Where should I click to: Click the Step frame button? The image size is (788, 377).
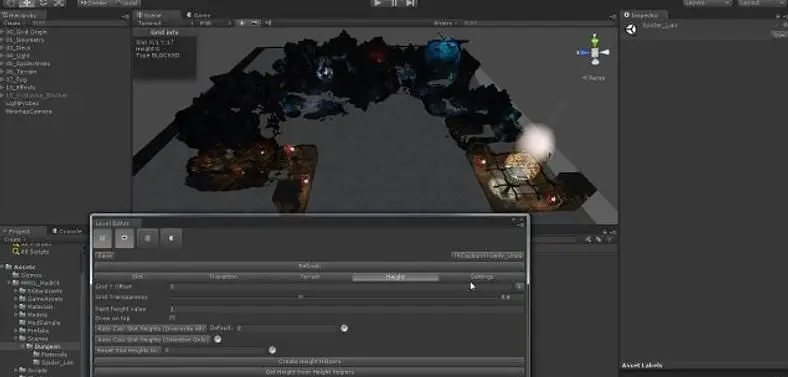(410, 3)
